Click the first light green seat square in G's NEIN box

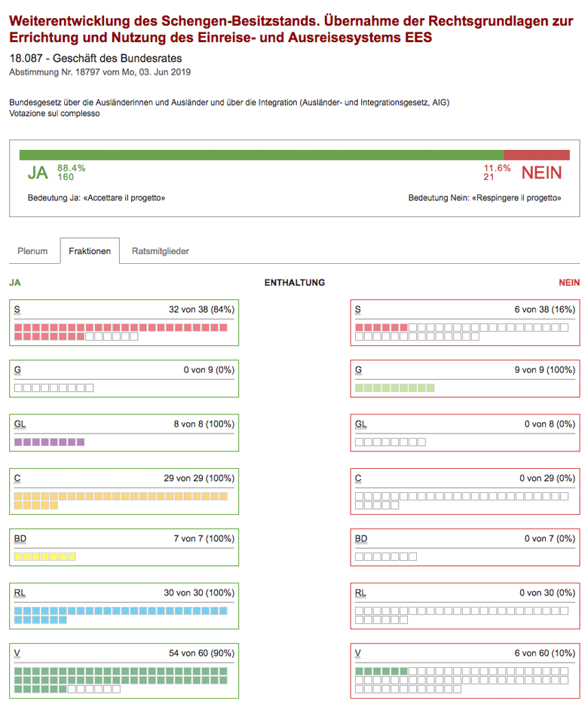[359, 388]
